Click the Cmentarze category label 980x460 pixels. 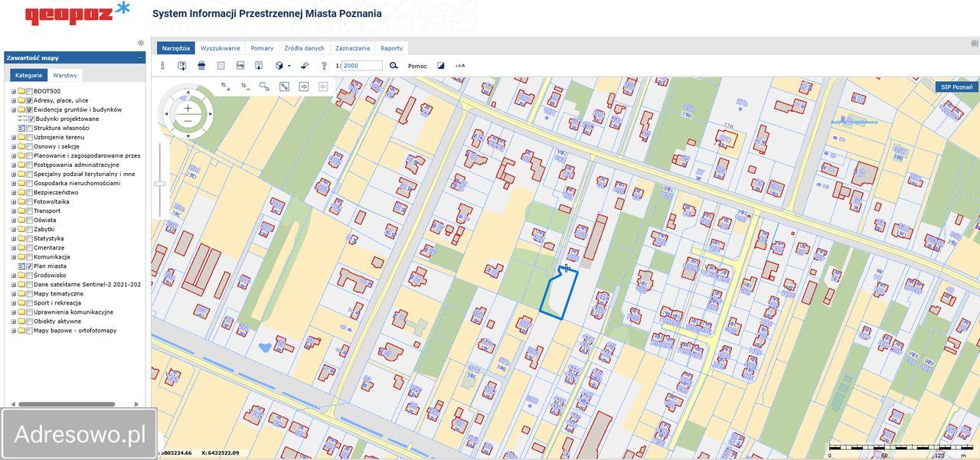[x=49, y=247]
